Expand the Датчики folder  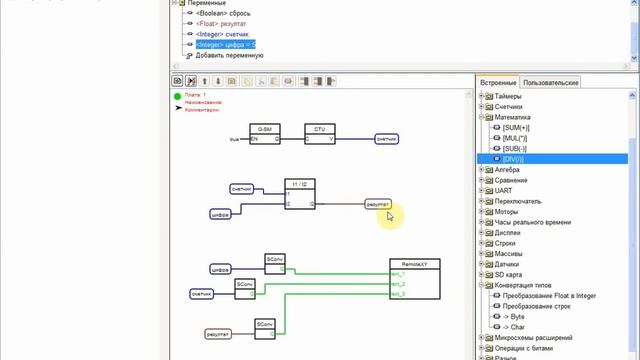[481, 264]
